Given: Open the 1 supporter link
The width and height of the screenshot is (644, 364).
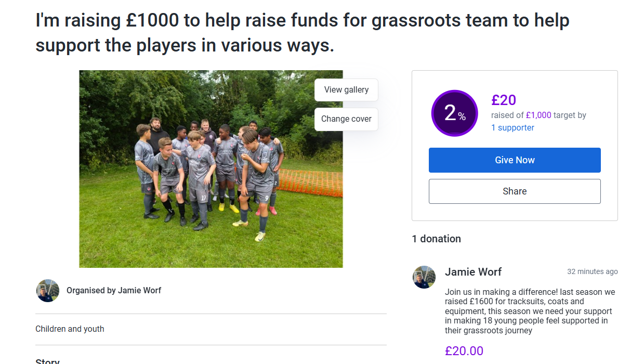Looking at the screenshot, I should [512, 127].
